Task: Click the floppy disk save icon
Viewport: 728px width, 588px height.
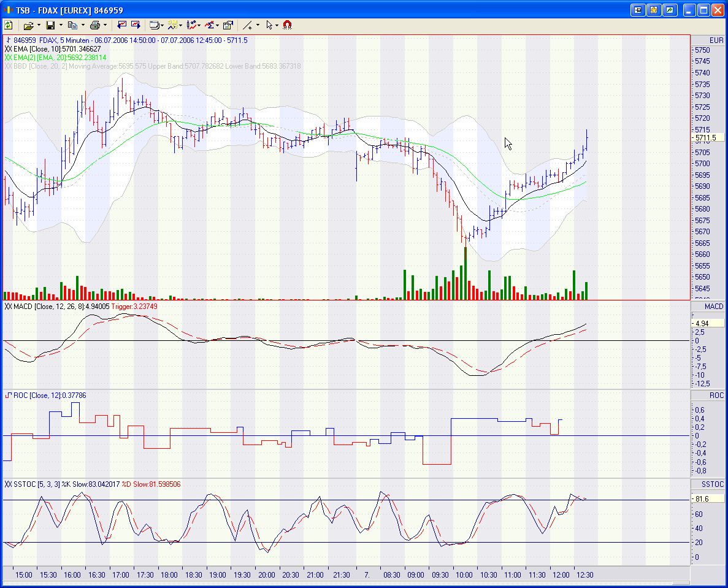Action: click(x=50, y=25)
